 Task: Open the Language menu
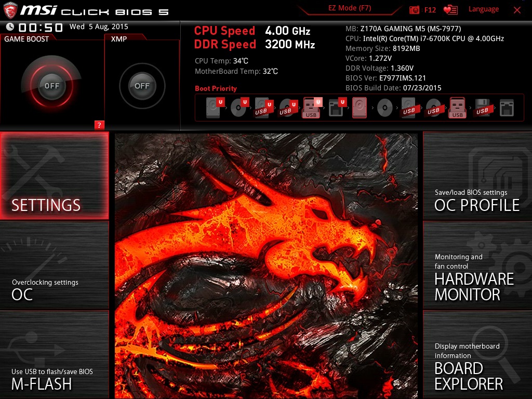click(x=484, y=9)
